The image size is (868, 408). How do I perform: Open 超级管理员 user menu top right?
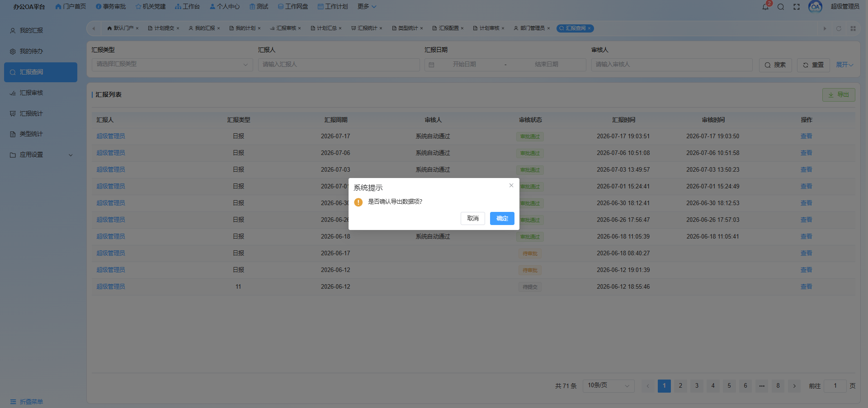tap(844, 6)
